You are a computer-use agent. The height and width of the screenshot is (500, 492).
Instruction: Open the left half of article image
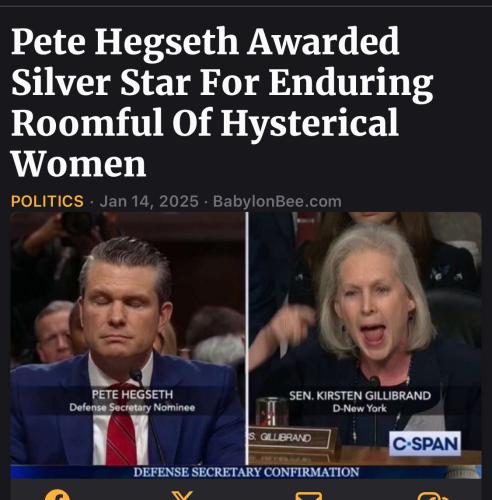point(128,338)
